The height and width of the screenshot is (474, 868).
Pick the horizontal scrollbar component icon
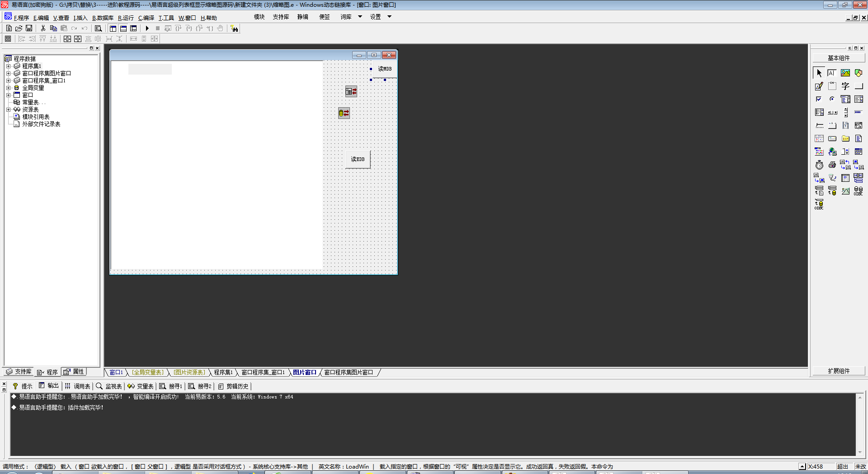832,112
